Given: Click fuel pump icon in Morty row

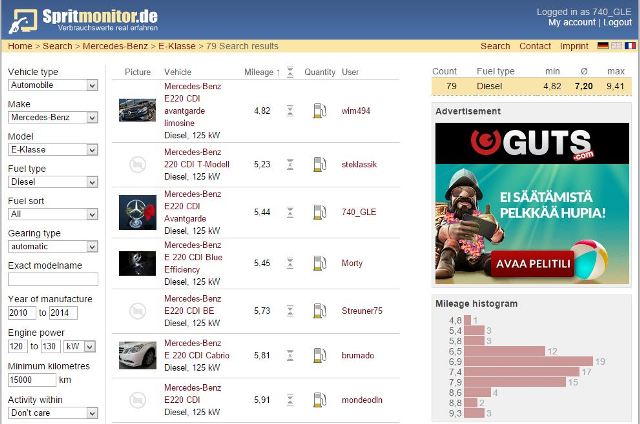Looking at the screenshot, I should coord(318,262).
